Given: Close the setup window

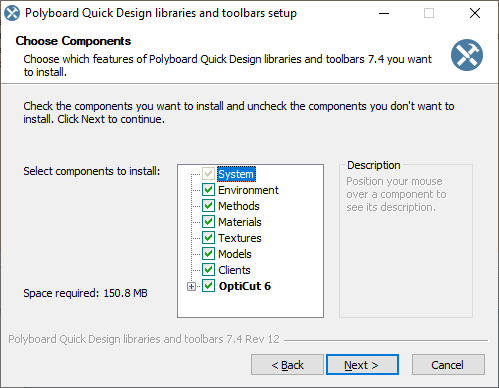Looking at the screenshot, I should pyautogui.click(x=475, y=13).
